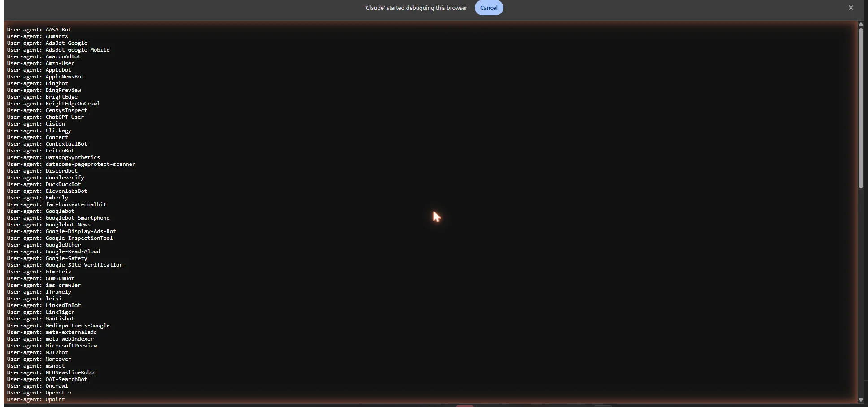Select the 'Applebot' user-agent line

pos(39,70)
